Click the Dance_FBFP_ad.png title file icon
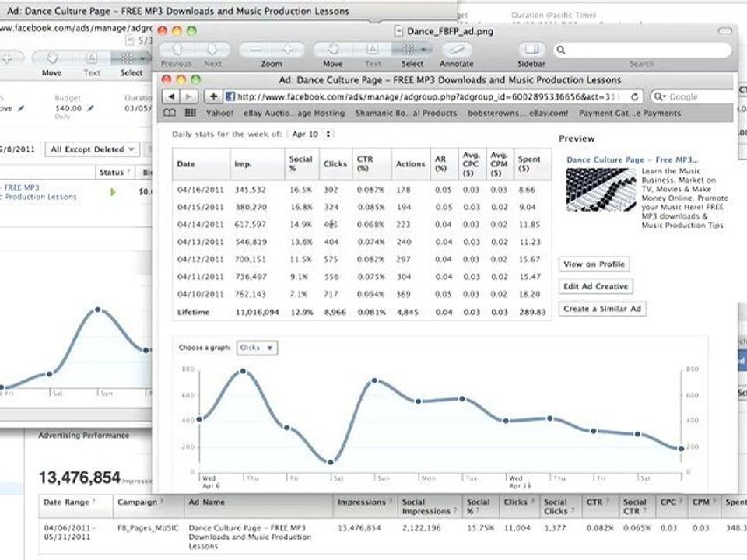The image size is (747, 560). pos(398,31)
